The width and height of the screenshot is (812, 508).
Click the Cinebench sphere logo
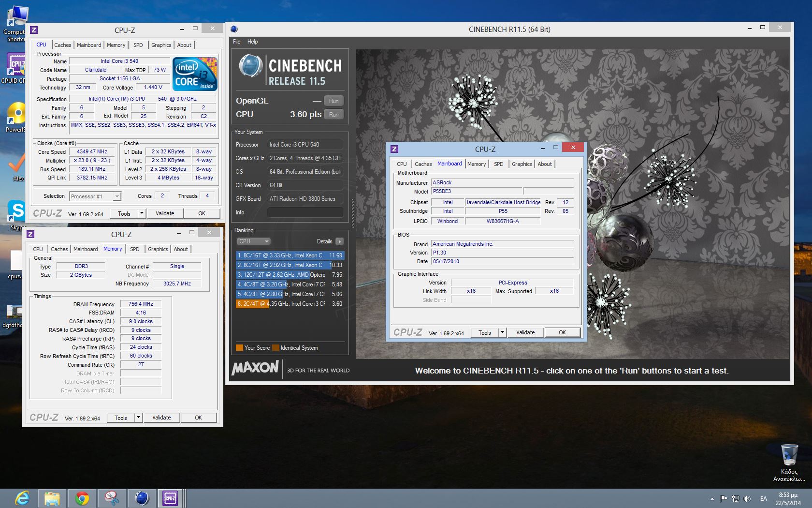(x=251, y=66)
